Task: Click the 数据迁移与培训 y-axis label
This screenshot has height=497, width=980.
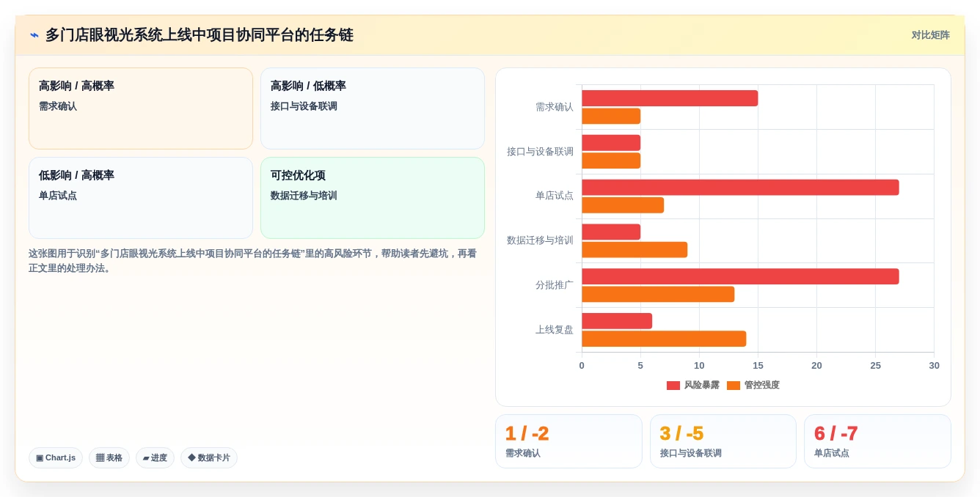Action: pos(541,240)
